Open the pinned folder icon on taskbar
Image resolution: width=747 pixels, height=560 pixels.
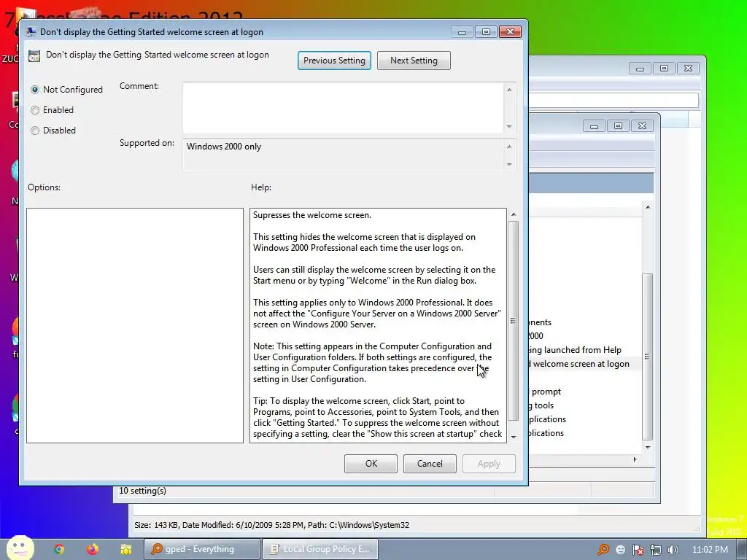(125, 549)
